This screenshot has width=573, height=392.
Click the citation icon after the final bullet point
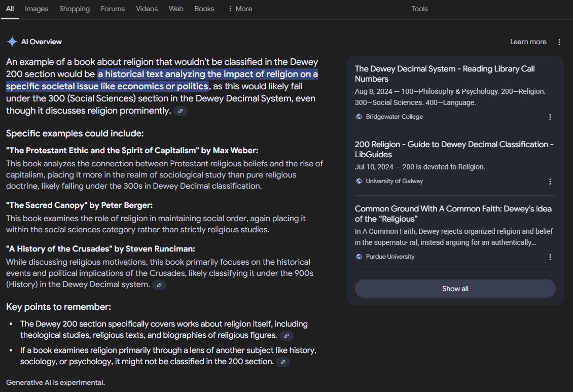tap(283, 362)
